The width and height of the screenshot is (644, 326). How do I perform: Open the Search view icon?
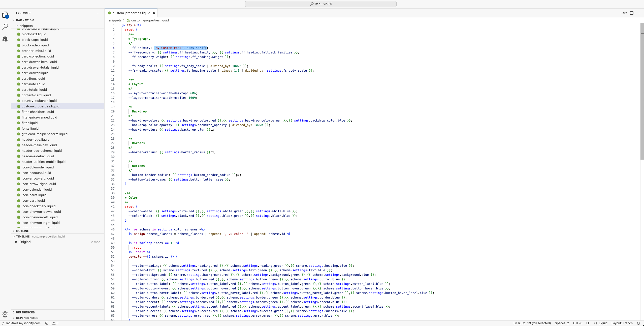tap(5, 27)
